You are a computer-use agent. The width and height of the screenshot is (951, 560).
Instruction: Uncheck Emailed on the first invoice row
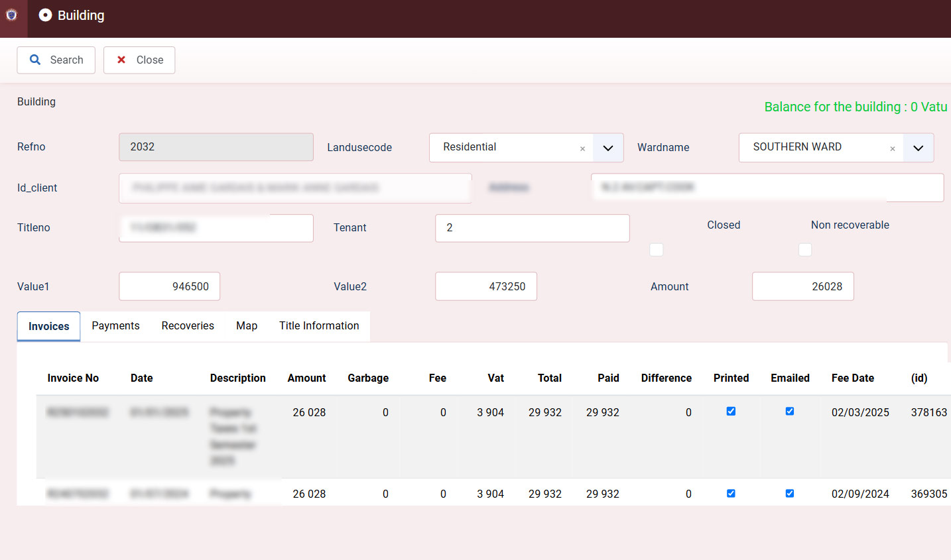(x=789, y=411)
